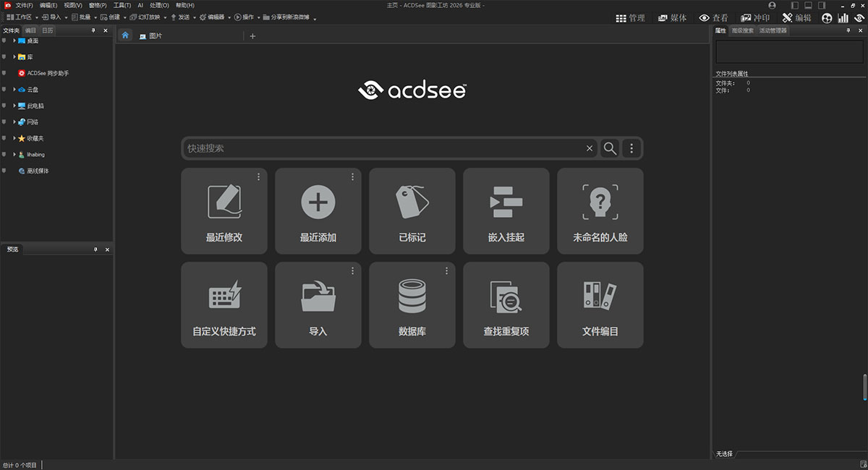Switch to the 冲印 mode tab

(754, 17)
